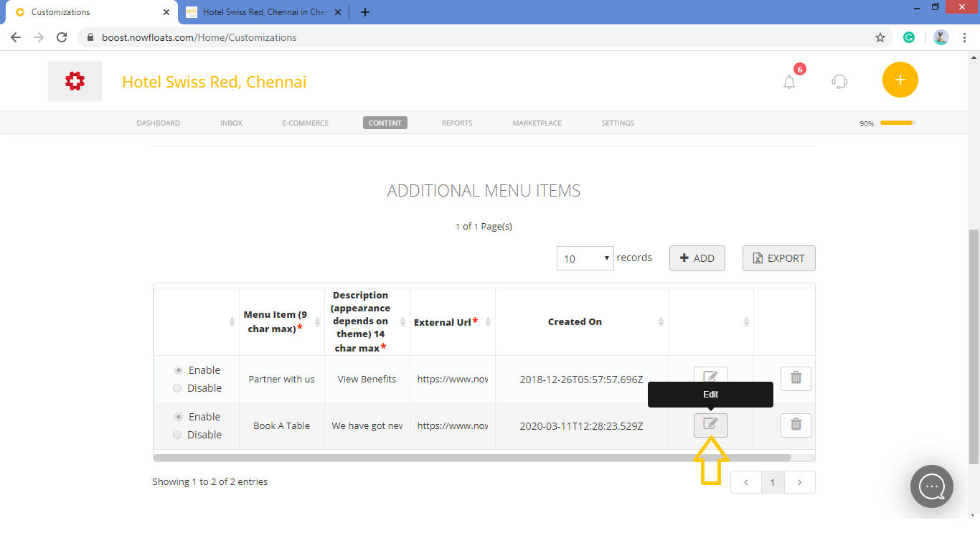Open the chat bubble widget
This screenshot has width=980, height=551.
click(931, 486)
